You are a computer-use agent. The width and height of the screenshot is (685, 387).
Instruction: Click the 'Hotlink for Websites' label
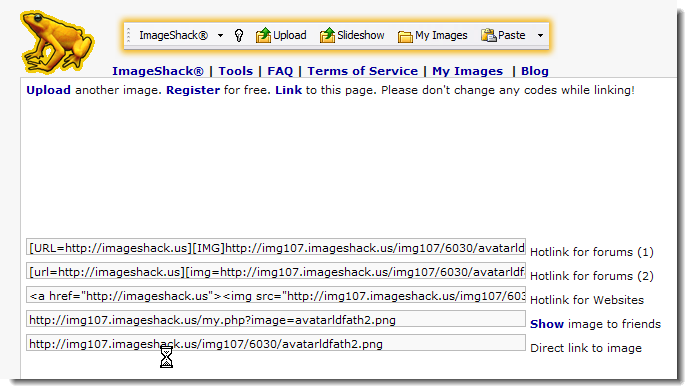click(587, 300)
